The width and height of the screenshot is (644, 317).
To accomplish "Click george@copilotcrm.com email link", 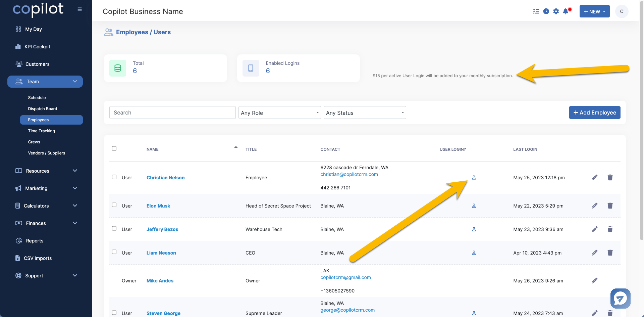I will click(x=347, y=310).
